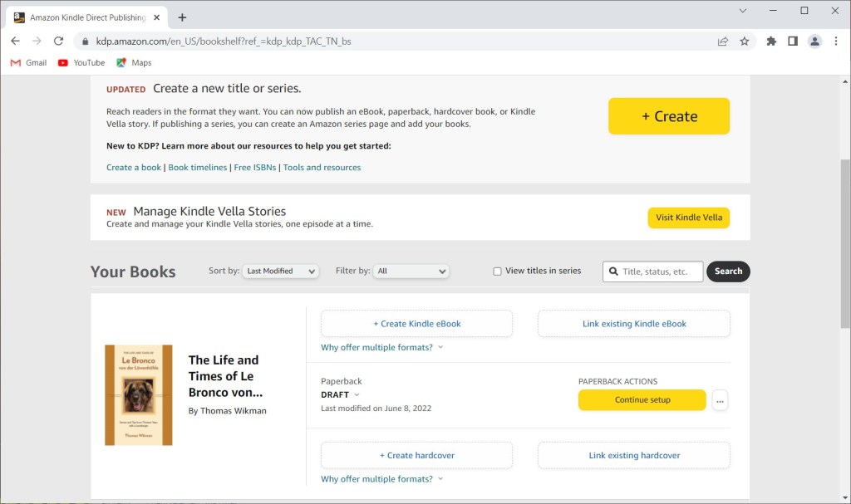Screen dimensions: 851x504
Task: Open the browser side panel icon
Action: tap(793, 40)
